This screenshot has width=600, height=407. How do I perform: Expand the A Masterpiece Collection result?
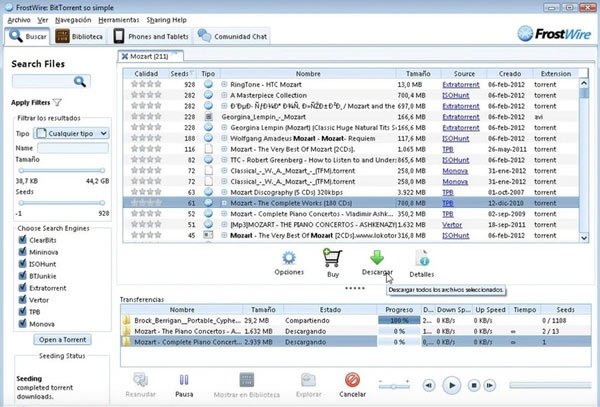coord(224,95)
